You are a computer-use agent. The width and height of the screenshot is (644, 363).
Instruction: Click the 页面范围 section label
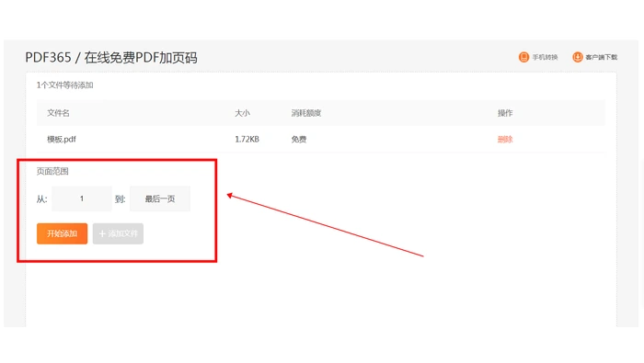tap(52, 172)
